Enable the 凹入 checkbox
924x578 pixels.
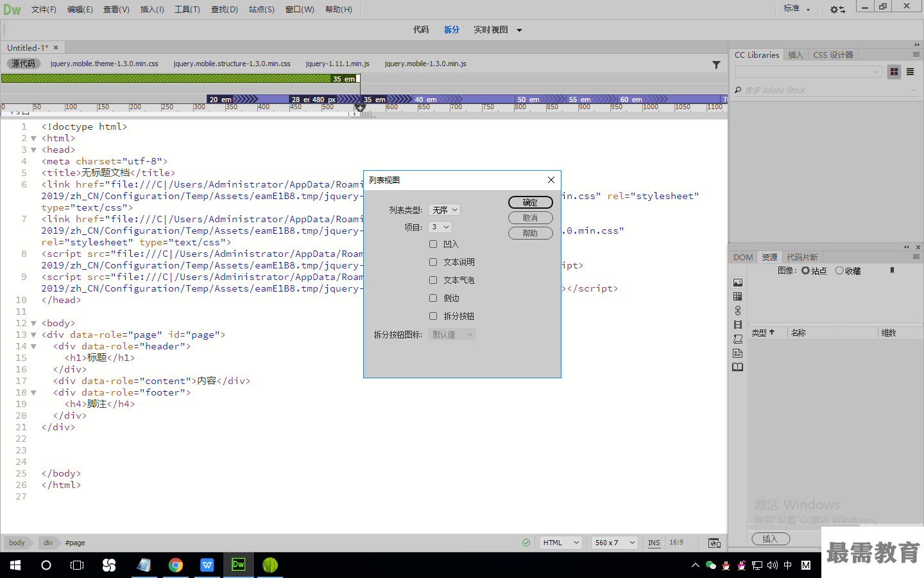(433, 244)
